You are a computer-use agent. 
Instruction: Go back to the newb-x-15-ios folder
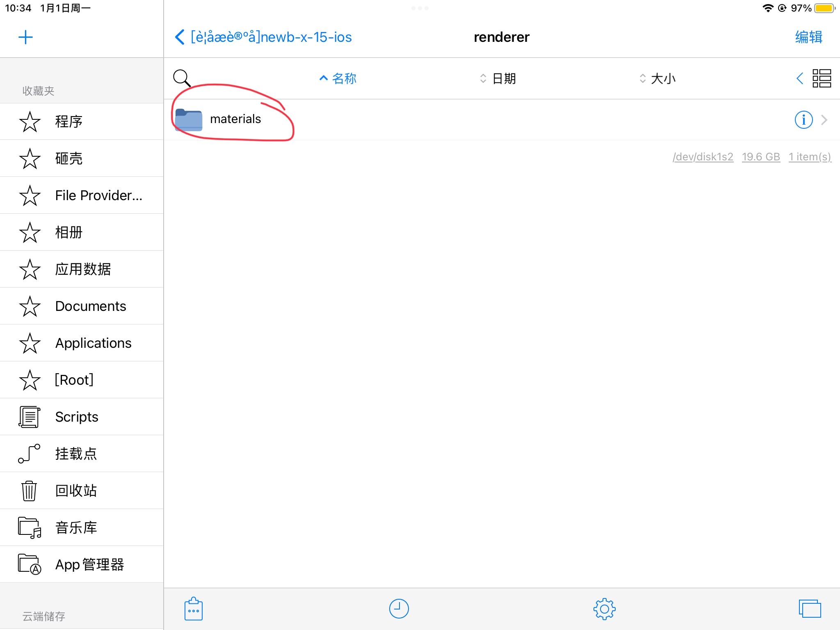click(x=263, y=37)
